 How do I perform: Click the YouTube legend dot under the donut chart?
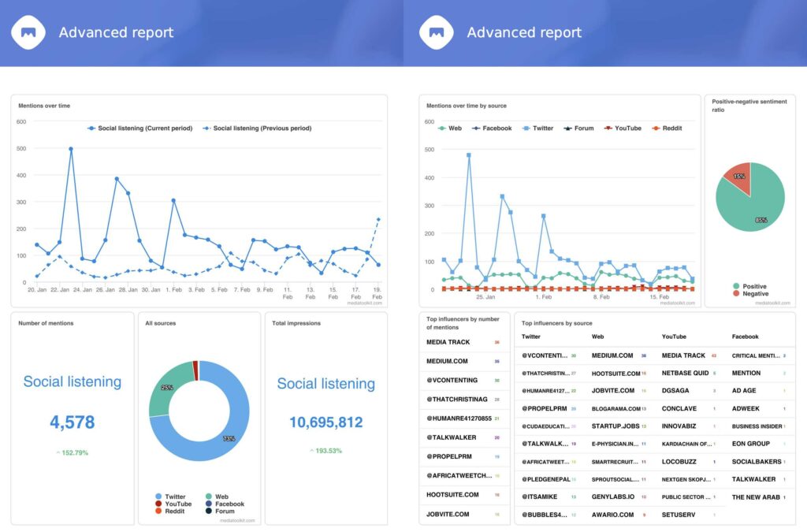tap(158, 504)
